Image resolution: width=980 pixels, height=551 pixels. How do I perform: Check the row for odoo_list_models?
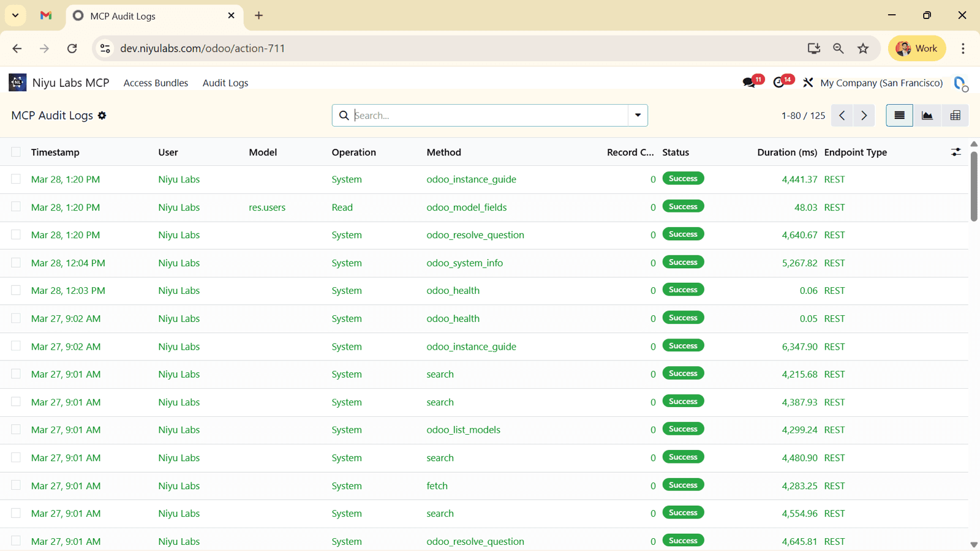(16, 430)
